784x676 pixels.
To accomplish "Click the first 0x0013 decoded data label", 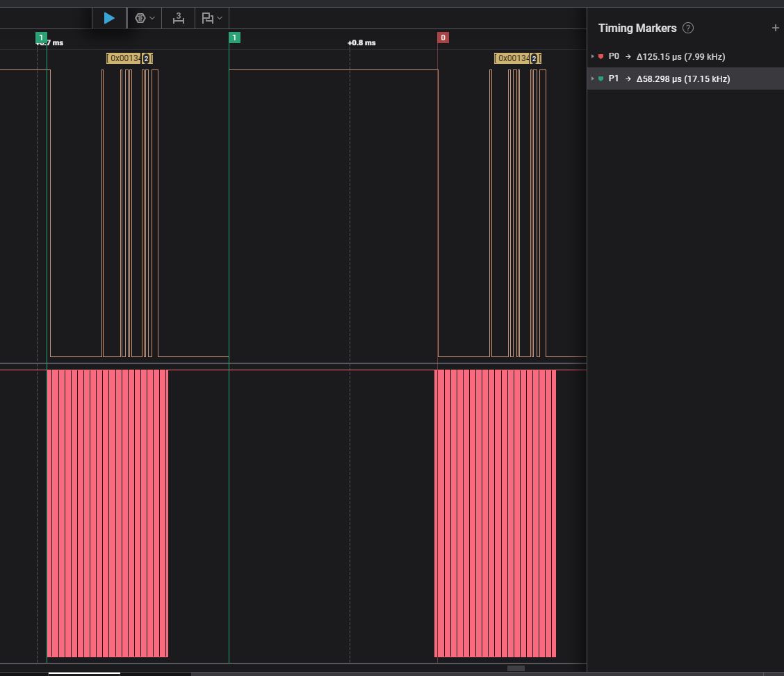I will (124, 58).
